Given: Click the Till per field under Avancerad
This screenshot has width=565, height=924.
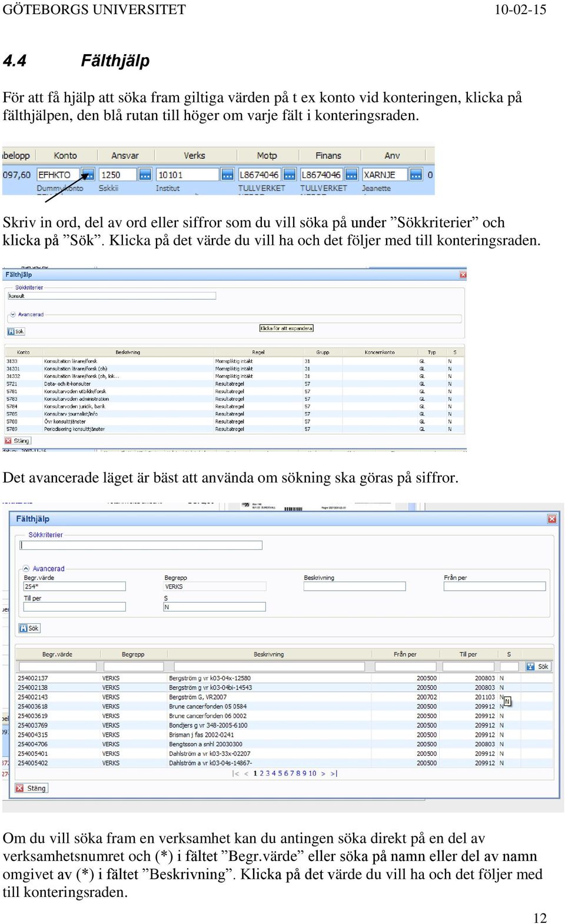Looking at the screenshot, I should coord(74,607).
